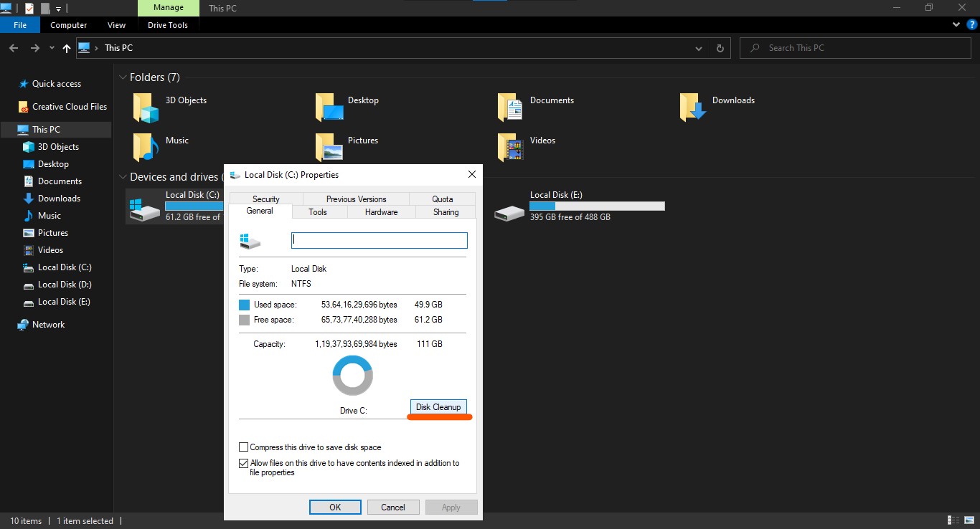The image size is (980, 529).
Task: Select Desktop in the navigation pane
Action: [x=53, y=164]
